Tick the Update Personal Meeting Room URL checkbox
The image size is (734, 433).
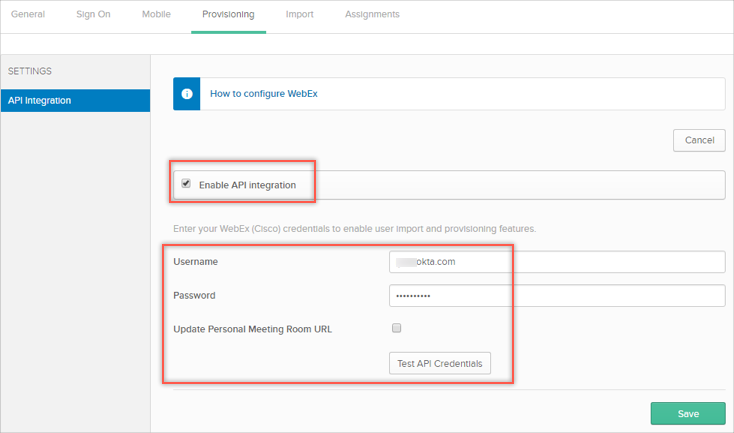396,328
